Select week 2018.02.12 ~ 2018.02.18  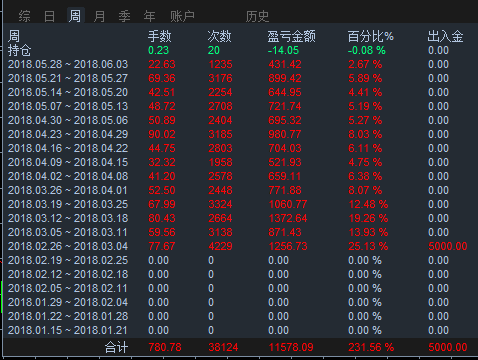(68, 274)
